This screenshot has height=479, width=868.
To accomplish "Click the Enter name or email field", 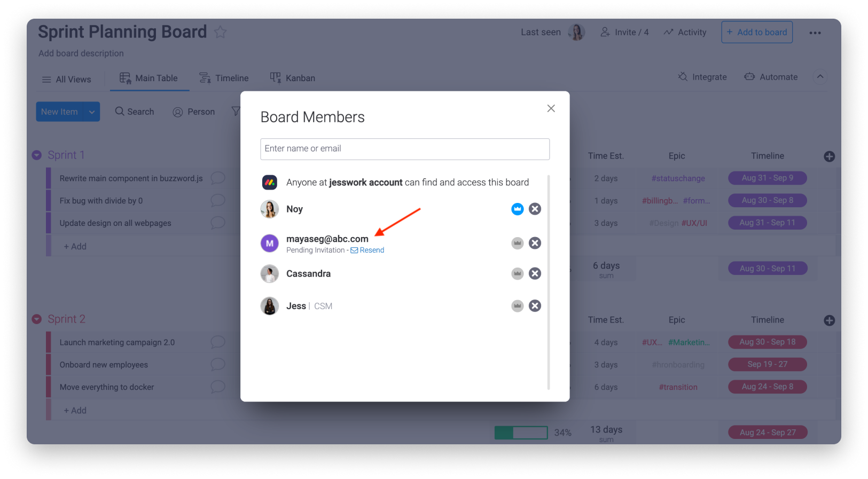I will click(x=405, y=149).
